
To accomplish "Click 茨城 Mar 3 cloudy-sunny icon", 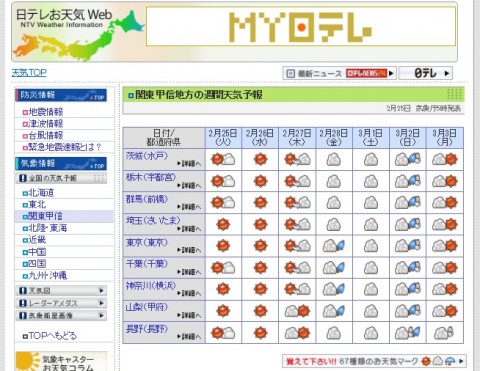I will [445, 159].
